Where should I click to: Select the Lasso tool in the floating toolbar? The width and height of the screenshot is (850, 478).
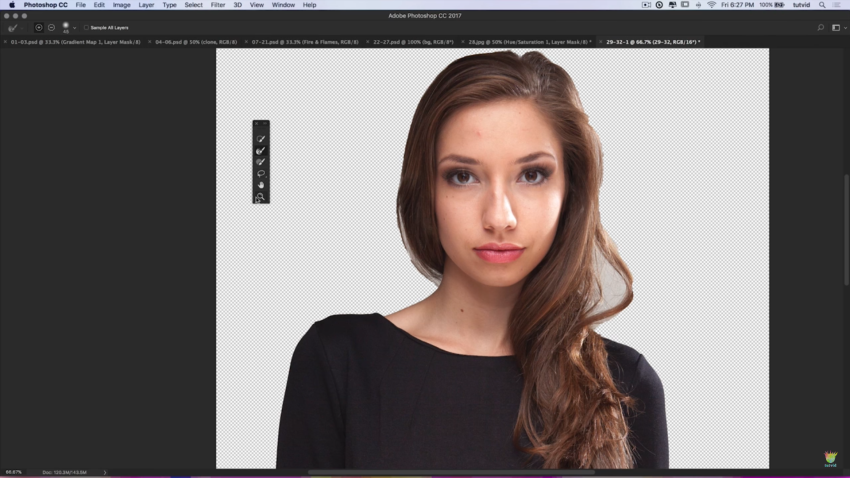click(261, 173)
